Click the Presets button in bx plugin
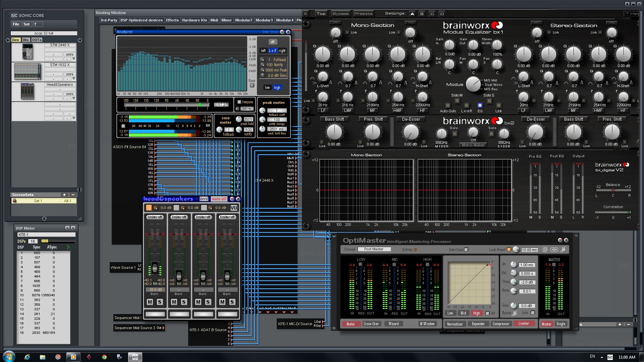 tap(363, 14)
